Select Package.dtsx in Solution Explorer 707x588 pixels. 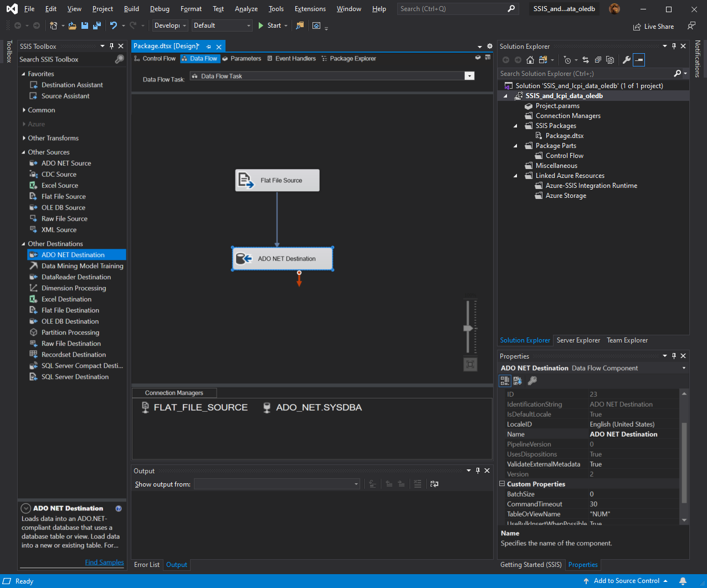click(565, 136)
